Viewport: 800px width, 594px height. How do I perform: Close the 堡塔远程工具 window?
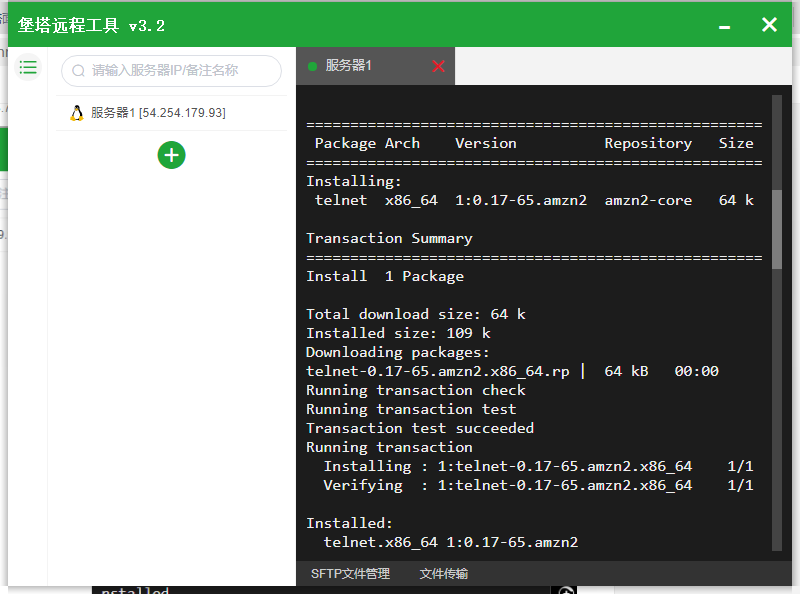pos(769,24)
